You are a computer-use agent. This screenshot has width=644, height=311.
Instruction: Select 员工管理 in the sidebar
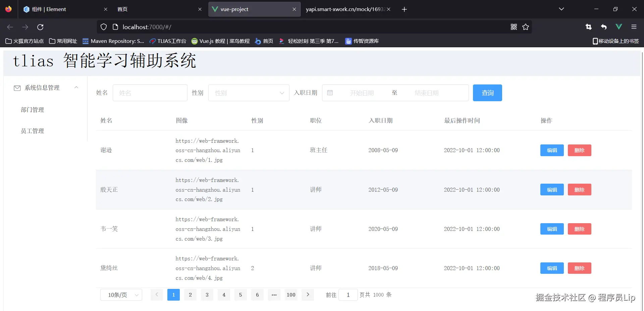pyautogui.click(x=33, y=131)
